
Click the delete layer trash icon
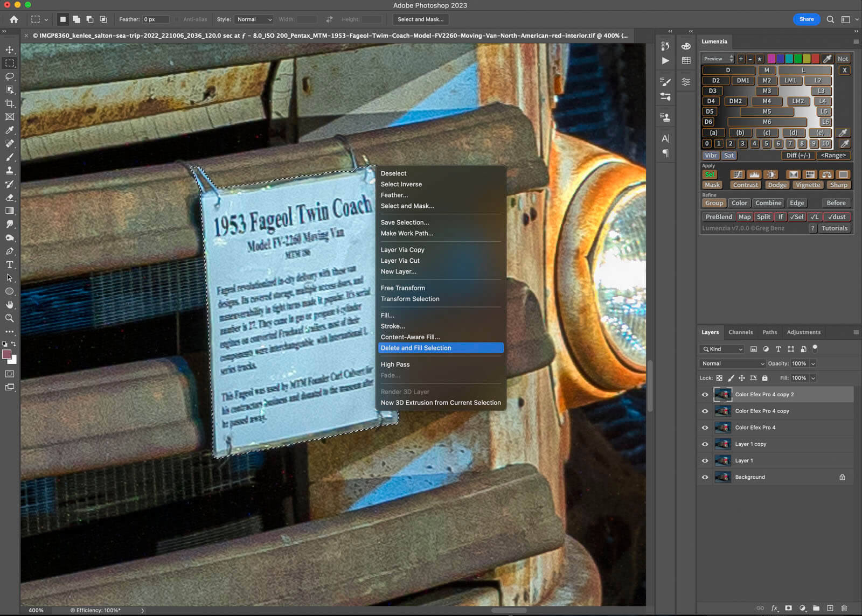coord(844,608)
